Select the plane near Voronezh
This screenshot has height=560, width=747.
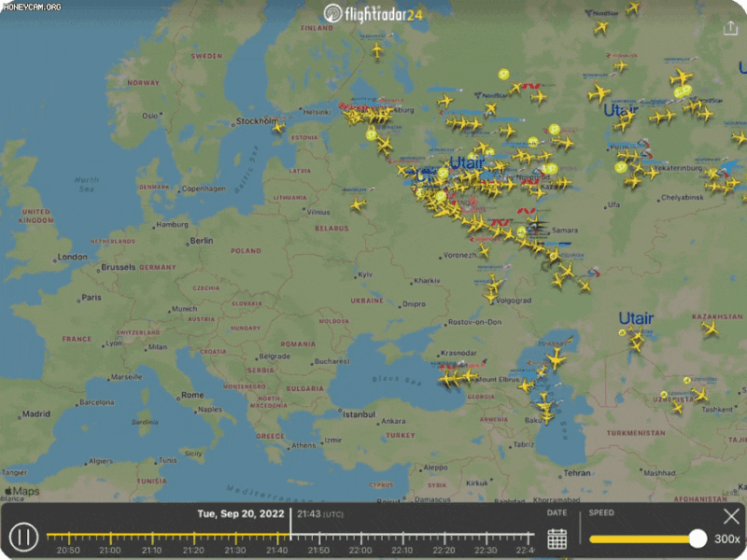(x=484, y=250)
